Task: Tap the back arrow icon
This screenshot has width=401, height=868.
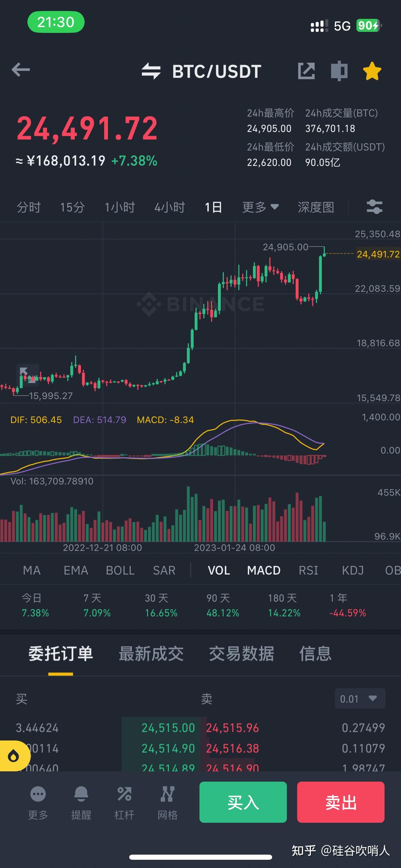Action: [x=21, y=70]
